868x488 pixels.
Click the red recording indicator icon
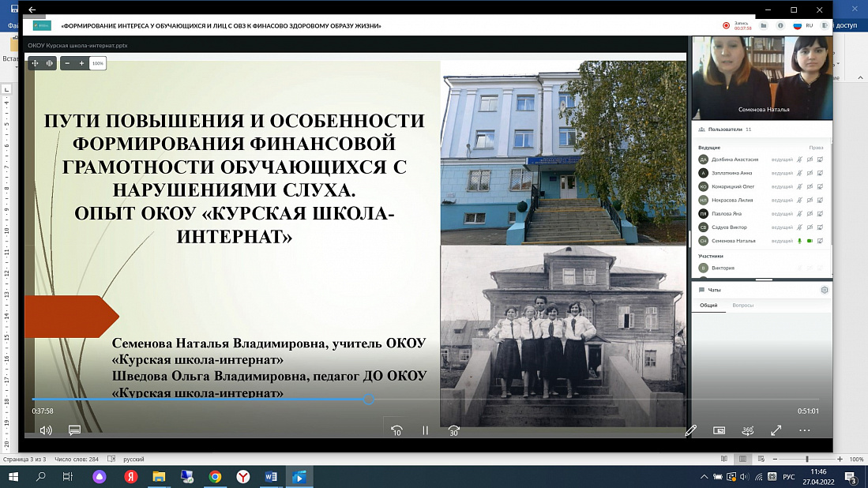coord(726,25)
